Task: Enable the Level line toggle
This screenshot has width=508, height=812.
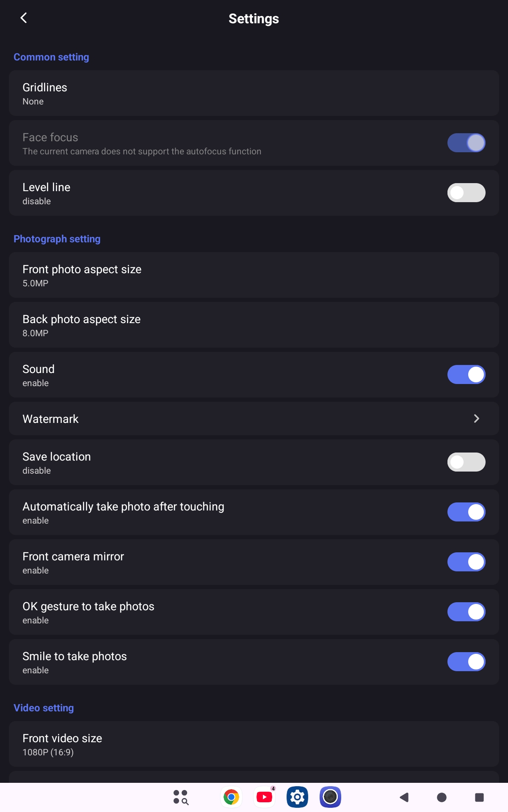Action: point(466,193)
